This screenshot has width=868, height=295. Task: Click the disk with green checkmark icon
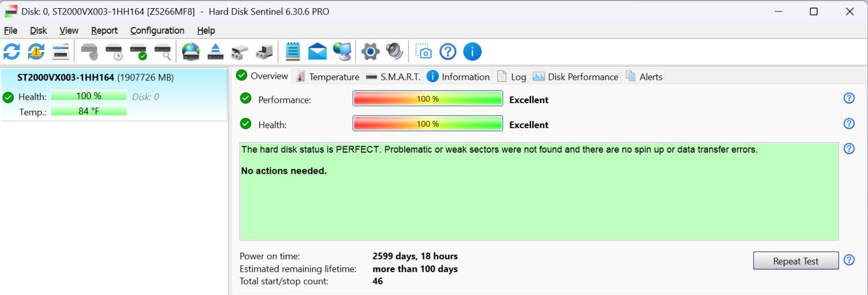[x=138, y=52]
